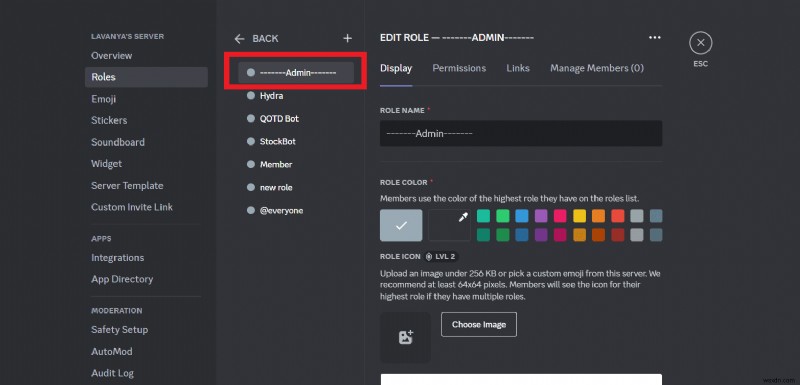Open the three-dot role options menu
The height and width of the screenshot is (385, 800).
pyautogui.click(x=655, y=38)
